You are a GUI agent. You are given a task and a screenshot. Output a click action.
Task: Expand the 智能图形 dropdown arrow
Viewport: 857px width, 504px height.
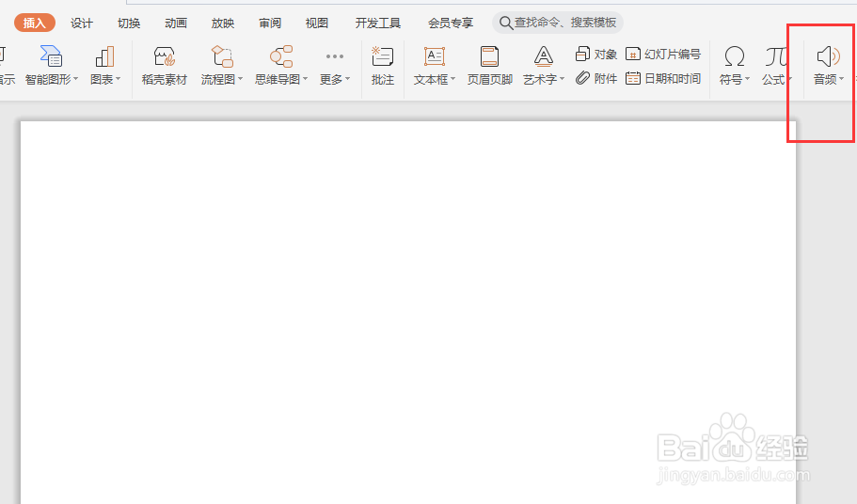click(x=76, y=79)
